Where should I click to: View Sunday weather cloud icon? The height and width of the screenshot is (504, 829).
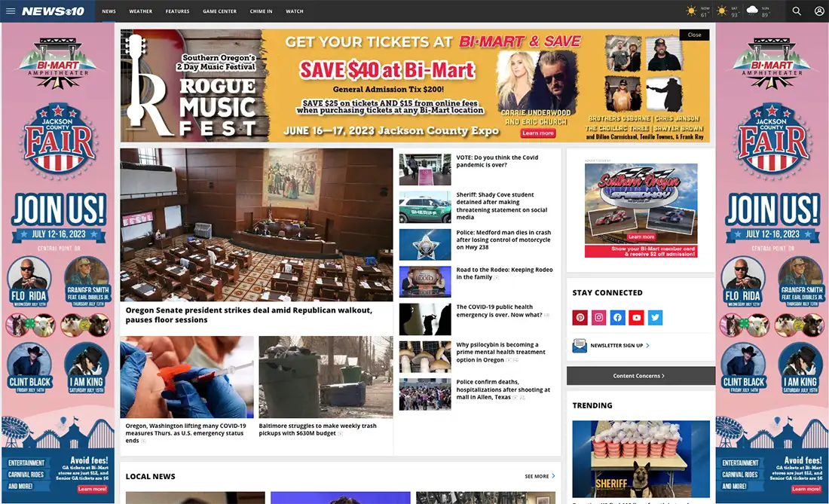coord(752,11)
